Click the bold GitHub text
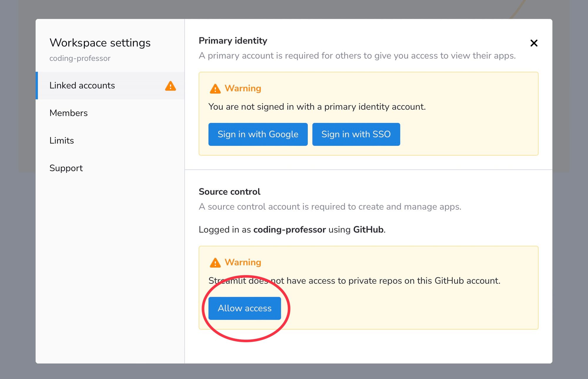Image resolution: width=588 pixels, height=379 pixels. pyautogui.click(x=368, y=230)
